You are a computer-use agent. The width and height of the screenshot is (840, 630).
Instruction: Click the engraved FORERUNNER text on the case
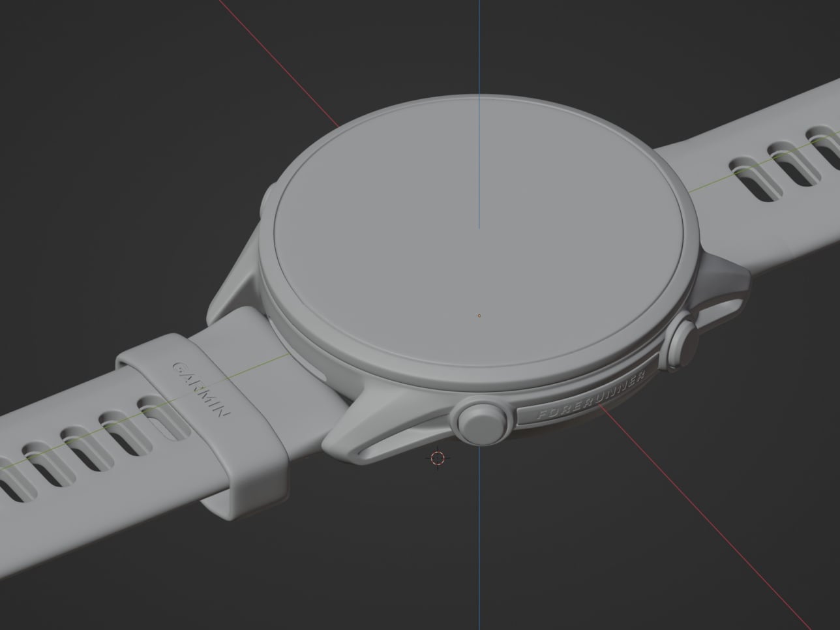click(x=590, y=395)
